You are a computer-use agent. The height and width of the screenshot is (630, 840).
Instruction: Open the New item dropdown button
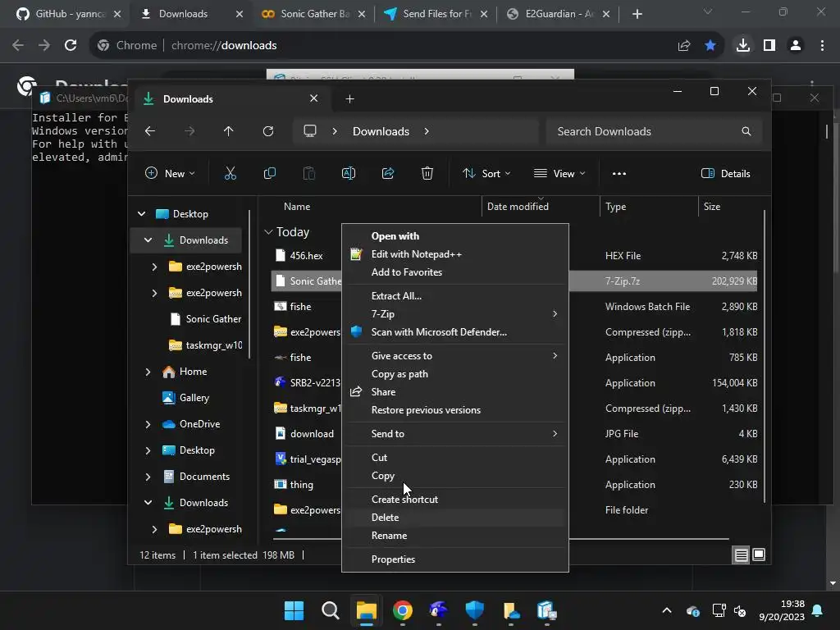click(x=170, y=173)
